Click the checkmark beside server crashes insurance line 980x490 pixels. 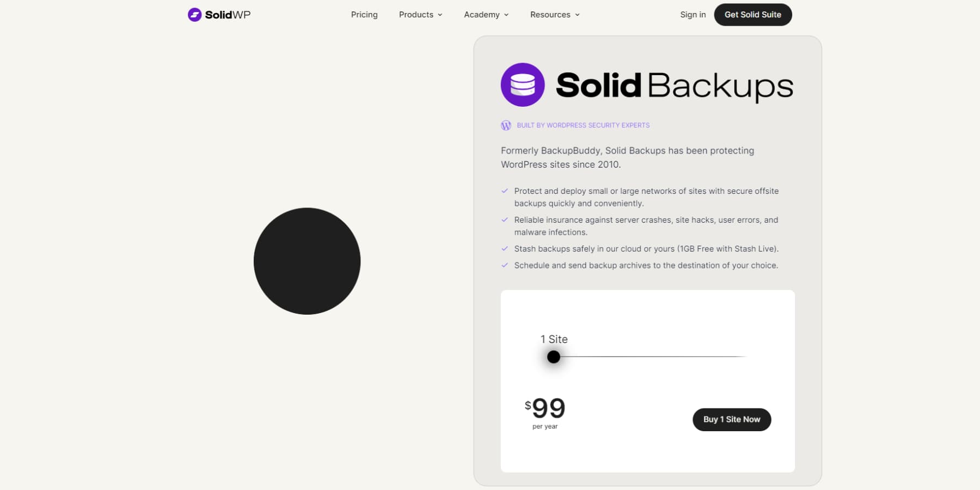click(x=505, y=220)
